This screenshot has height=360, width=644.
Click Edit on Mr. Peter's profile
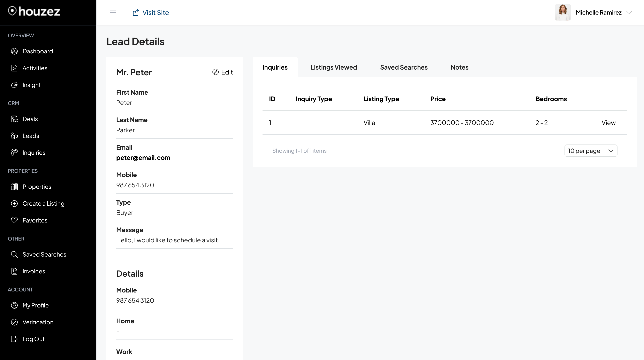(x=222, y=72)
